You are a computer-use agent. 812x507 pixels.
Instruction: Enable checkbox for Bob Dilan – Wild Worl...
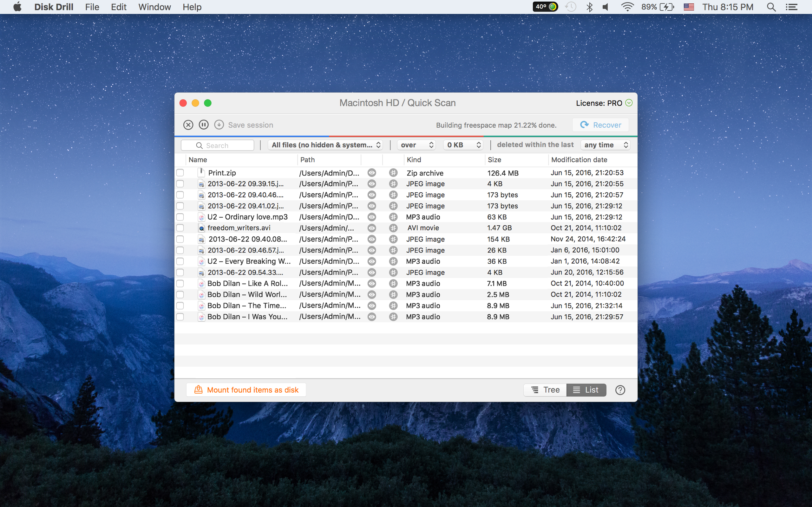(x=181, y=294)
